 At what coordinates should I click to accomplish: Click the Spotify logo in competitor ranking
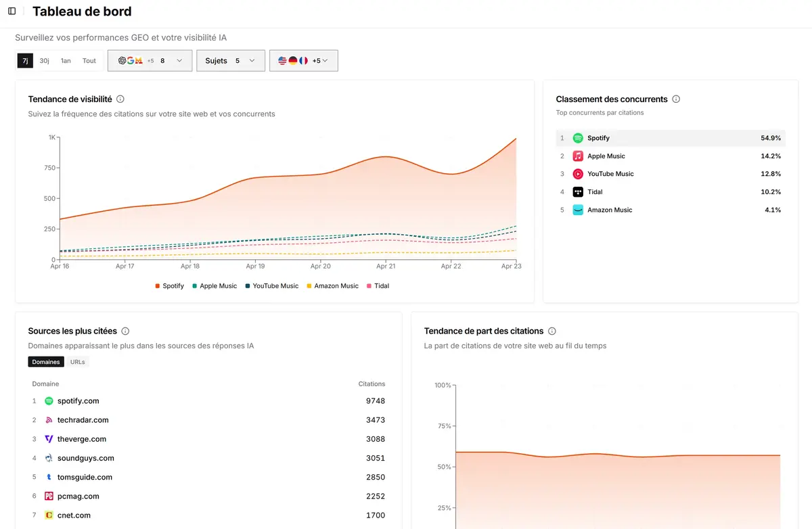point(578,138)
